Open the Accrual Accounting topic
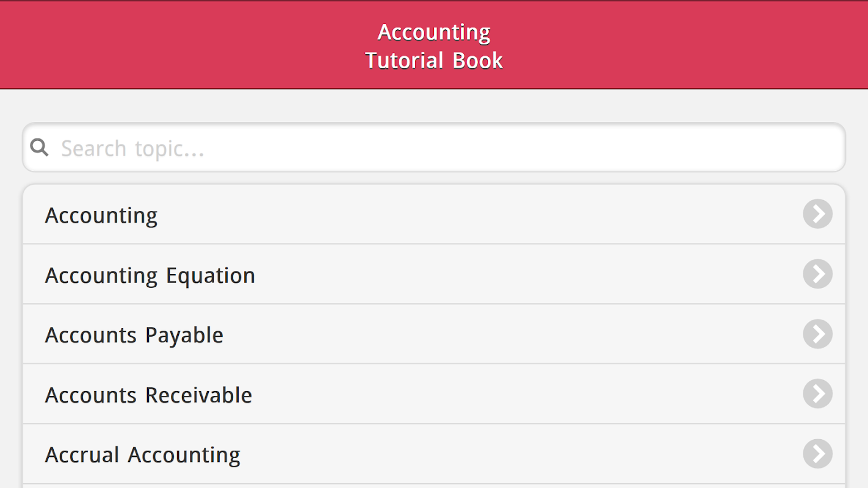The width and height of the screenshot is (868, 488). coord(434,453)
